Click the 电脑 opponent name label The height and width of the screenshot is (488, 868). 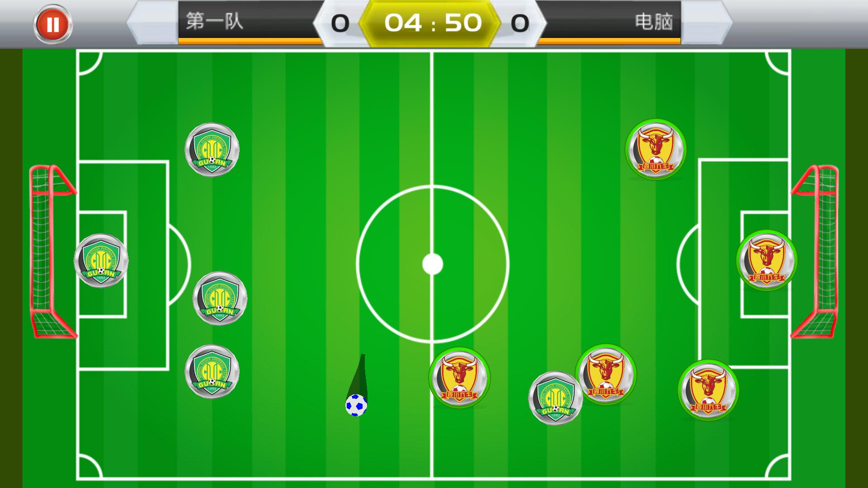[654, 22]
